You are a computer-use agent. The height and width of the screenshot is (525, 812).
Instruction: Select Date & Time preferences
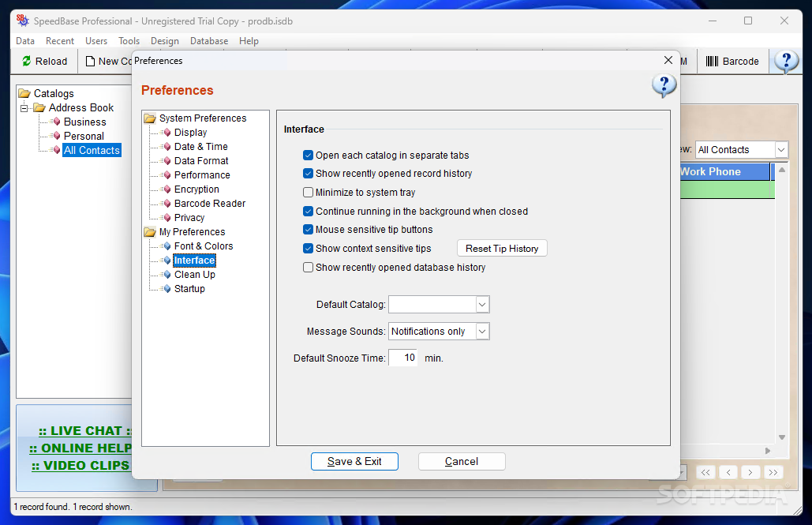[201, 147]
